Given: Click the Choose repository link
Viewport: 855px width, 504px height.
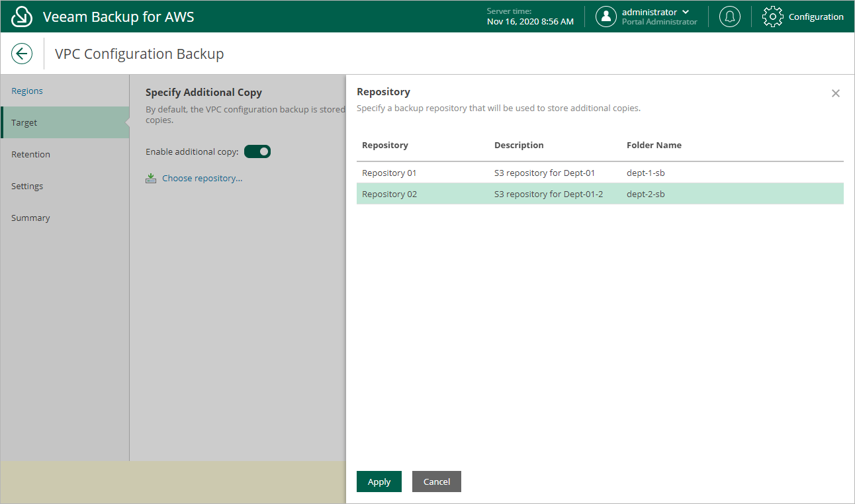Looking at the screenshot, I should pyautogui.click(x=202, y=178).
